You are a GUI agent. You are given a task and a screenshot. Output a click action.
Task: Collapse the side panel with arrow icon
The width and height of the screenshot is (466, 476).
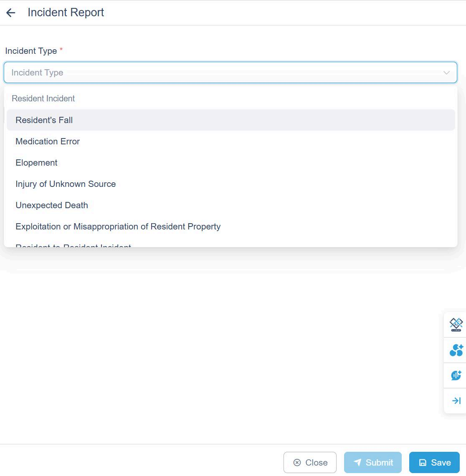point(456,401)
